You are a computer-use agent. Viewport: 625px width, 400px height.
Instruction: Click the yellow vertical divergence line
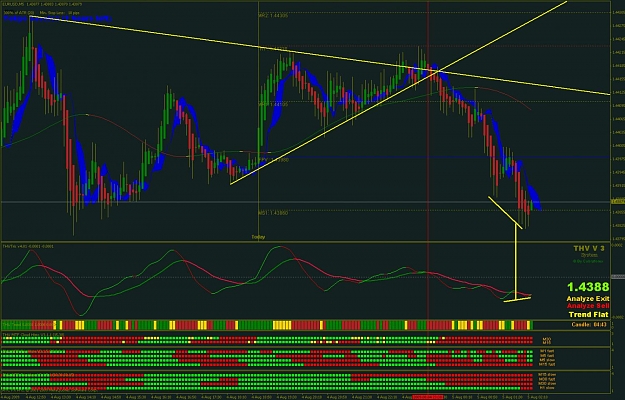516,263
